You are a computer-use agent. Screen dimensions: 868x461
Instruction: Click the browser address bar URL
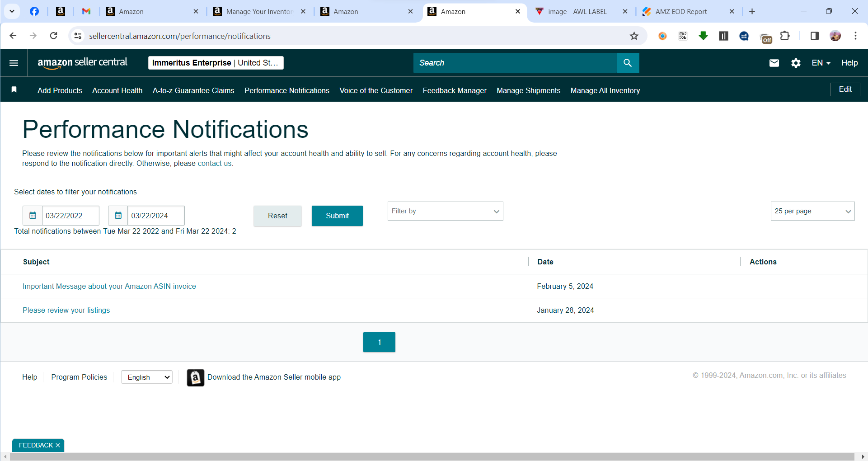180,36
